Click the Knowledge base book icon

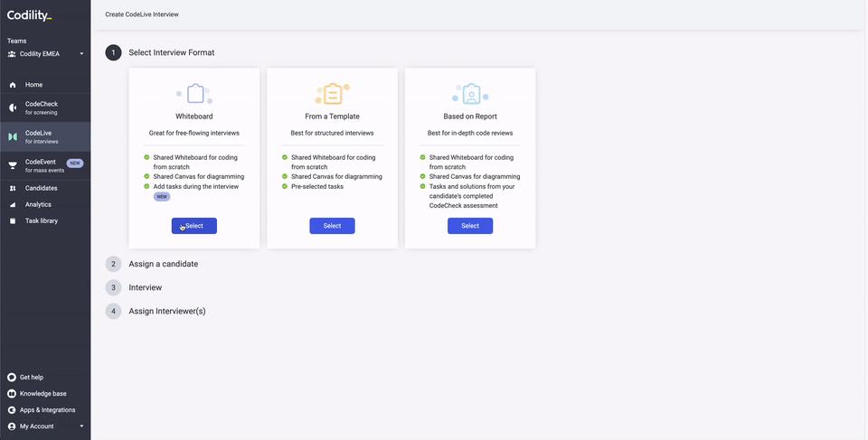(x=12, y=394)
